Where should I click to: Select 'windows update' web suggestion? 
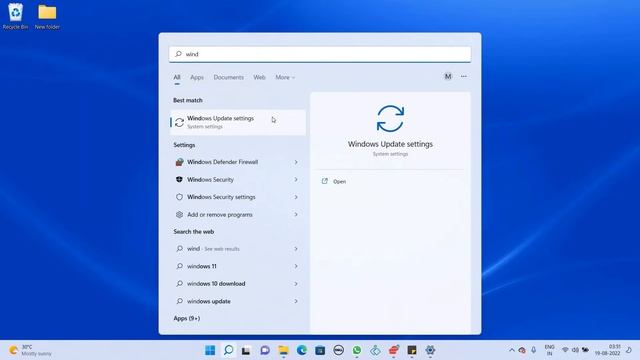[x=238, y=301]
